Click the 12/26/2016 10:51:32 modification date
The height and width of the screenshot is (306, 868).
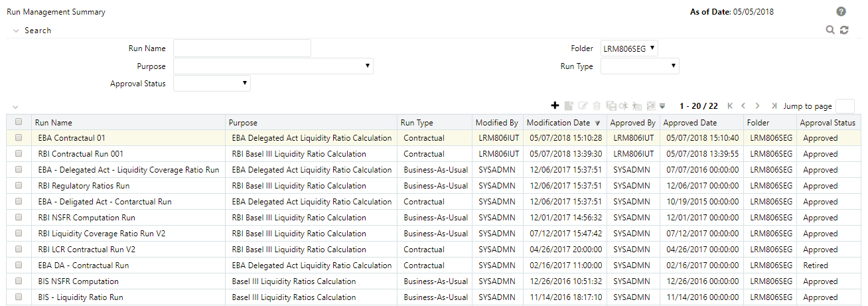pyautogui.click(x=566, y=281)
